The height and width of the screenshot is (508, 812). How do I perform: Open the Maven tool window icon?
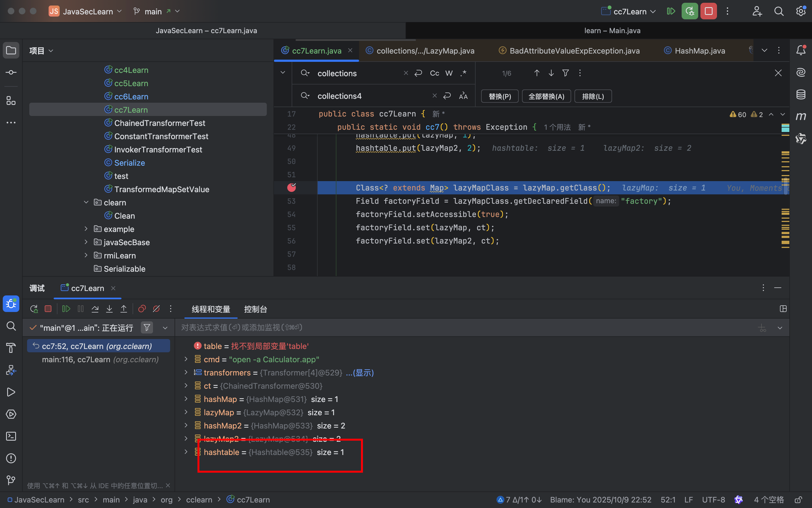tap(801, 116)
